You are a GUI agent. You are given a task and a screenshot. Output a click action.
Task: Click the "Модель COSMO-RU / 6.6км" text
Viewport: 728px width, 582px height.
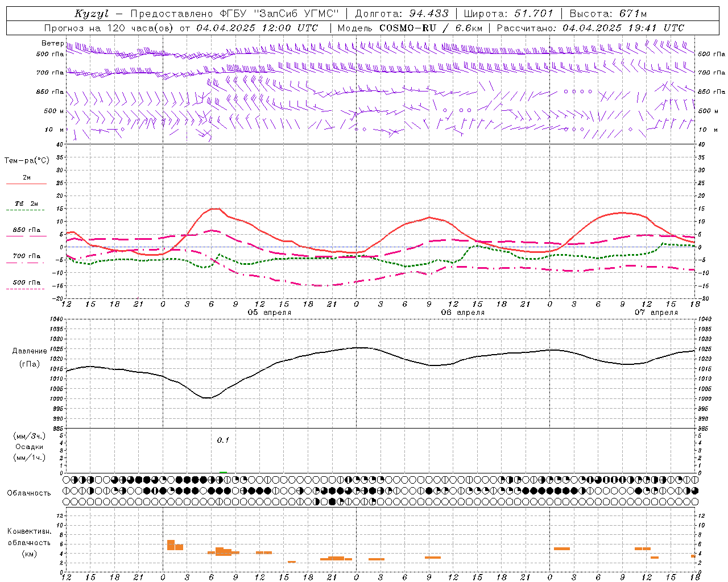[x=410, y=28]
